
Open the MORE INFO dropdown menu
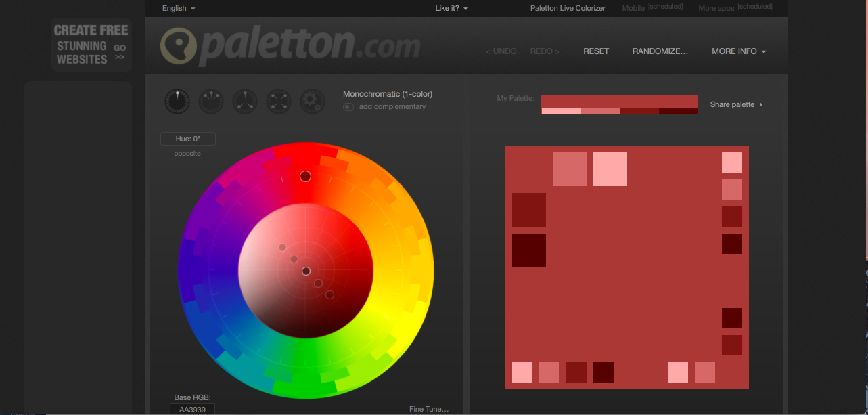pyautogui.click(x=739, y=51)
